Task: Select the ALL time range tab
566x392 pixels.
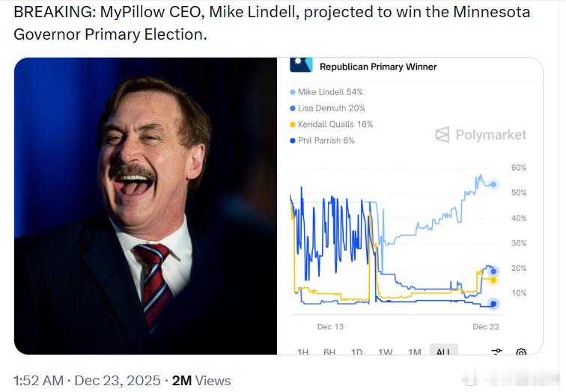Action: [x=443, y=352]
